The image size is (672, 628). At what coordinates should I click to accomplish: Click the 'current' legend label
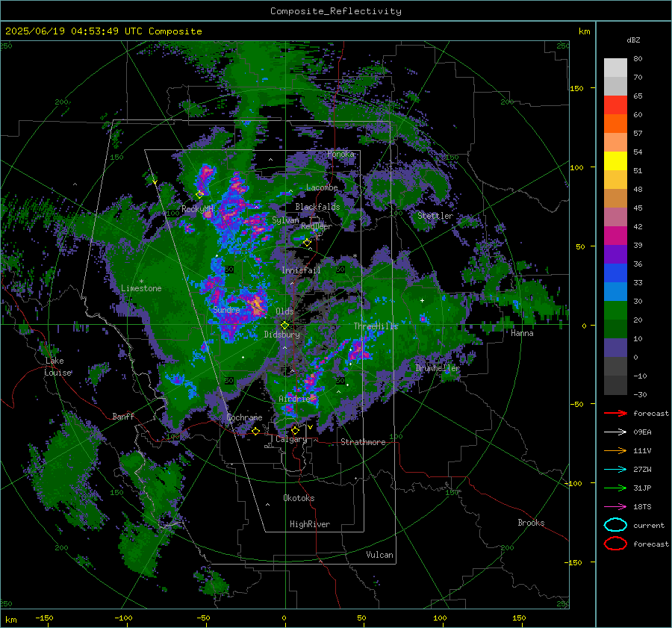tap(649, 525)
